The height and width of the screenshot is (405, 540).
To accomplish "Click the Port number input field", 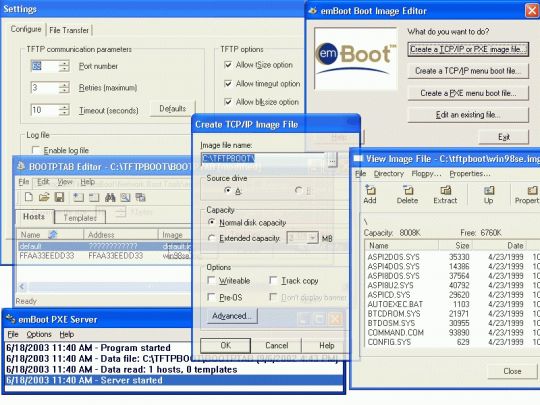I will (44, 66).
